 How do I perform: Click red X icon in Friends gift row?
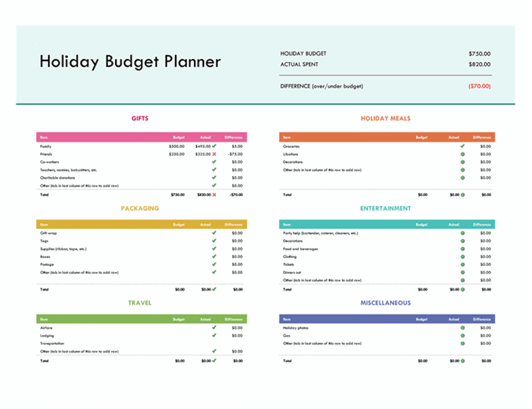[214, 154]
